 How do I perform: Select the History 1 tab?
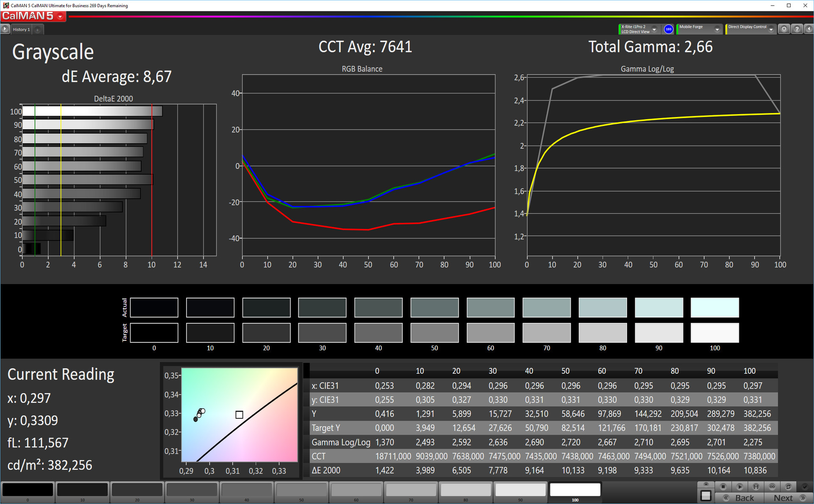pos(21,30)
